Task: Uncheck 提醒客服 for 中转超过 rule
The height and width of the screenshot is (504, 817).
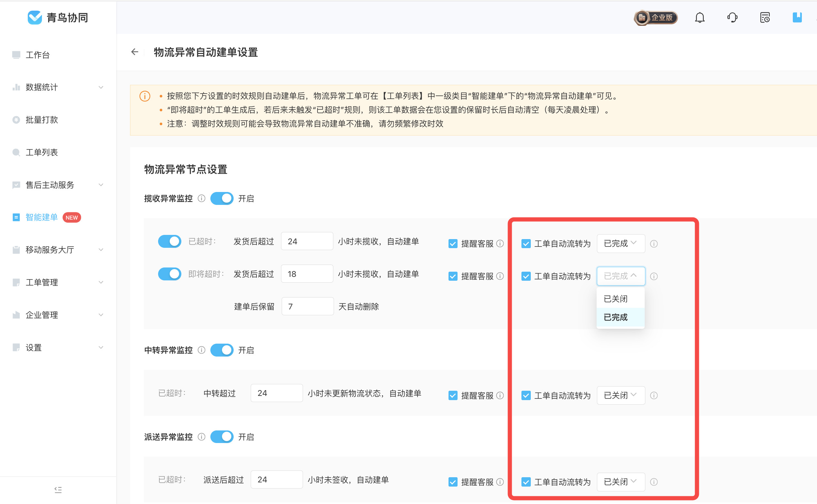Action: (x=453, y=395)
